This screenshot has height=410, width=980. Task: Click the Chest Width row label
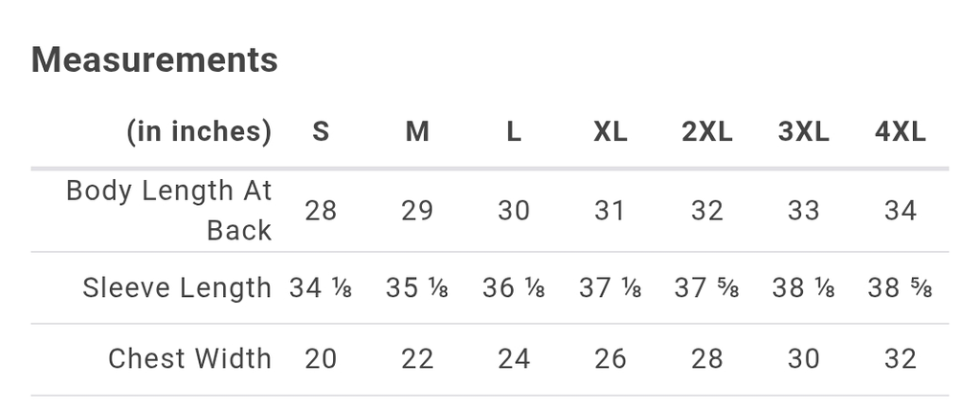(189, 358)
